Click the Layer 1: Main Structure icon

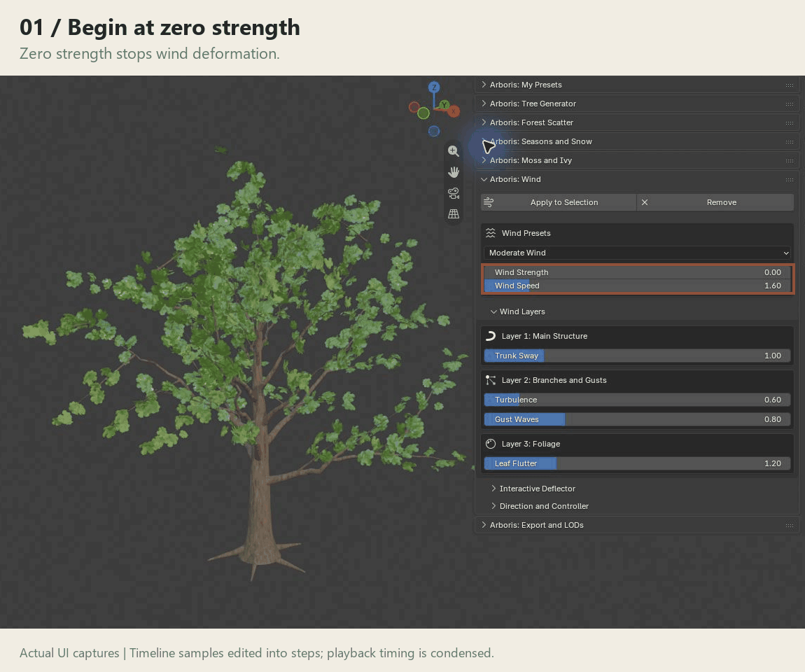491,336
